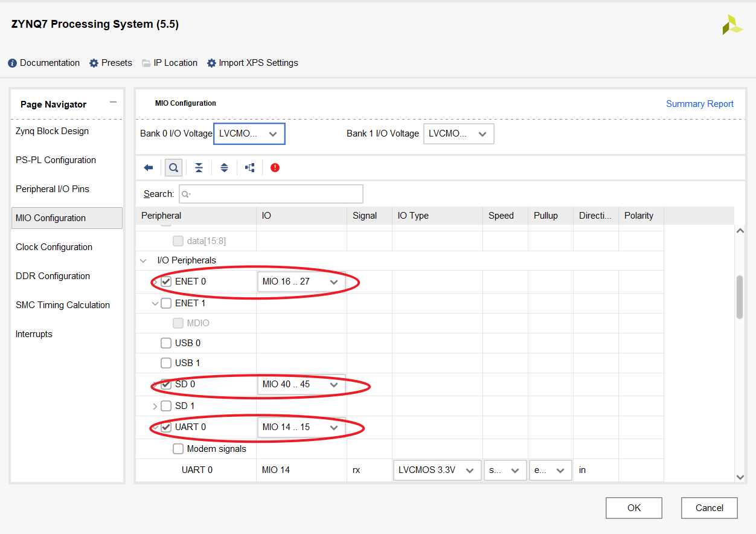This screenshot has height=534, width=756.
Task: Click Import XPS Settings
Action: click(x=252, y=63)
